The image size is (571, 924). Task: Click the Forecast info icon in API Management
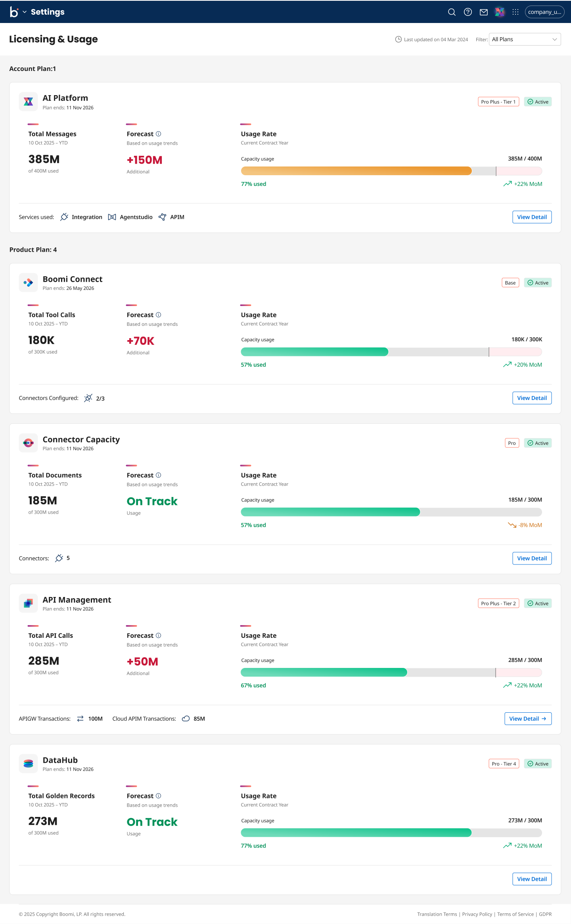coord(159,635)
